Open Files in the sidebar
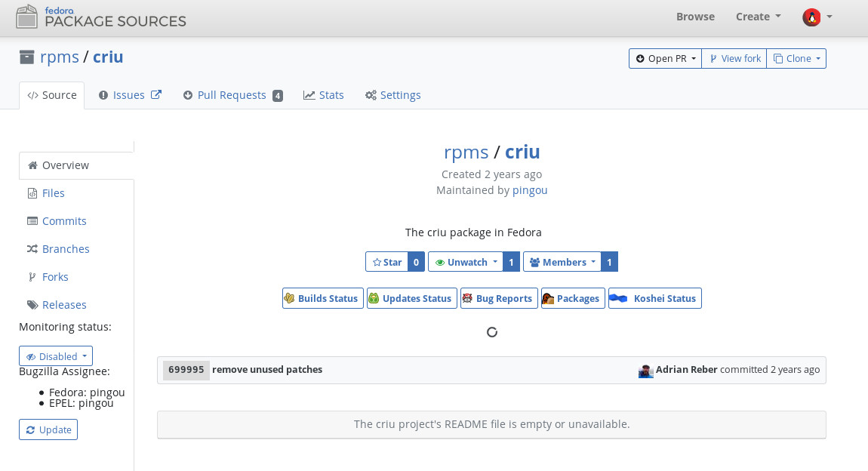Image resolution: width=868 pixels, height=471 pixels. click(x=53, y=193)
